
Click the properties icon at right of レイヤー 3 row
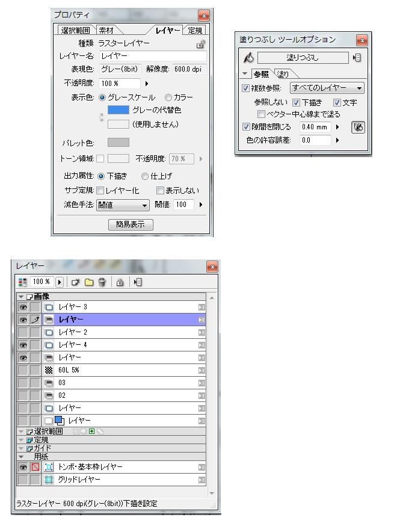[202, 308]
